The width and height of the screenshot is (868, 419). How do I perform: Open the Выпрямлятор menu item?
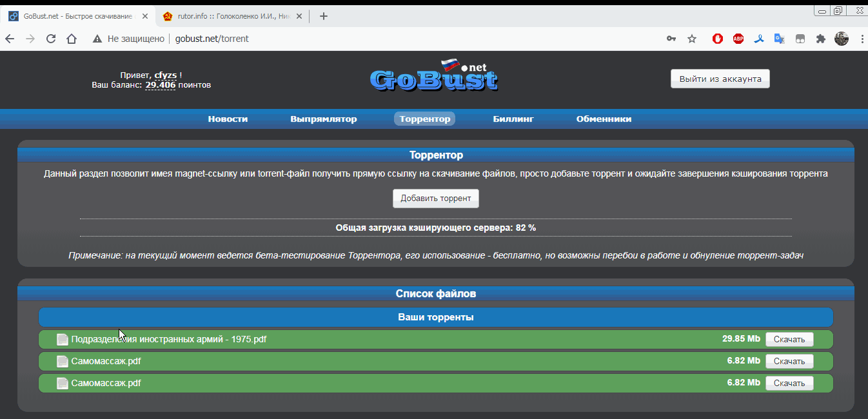pyautogui.click(x=324, y=119)
